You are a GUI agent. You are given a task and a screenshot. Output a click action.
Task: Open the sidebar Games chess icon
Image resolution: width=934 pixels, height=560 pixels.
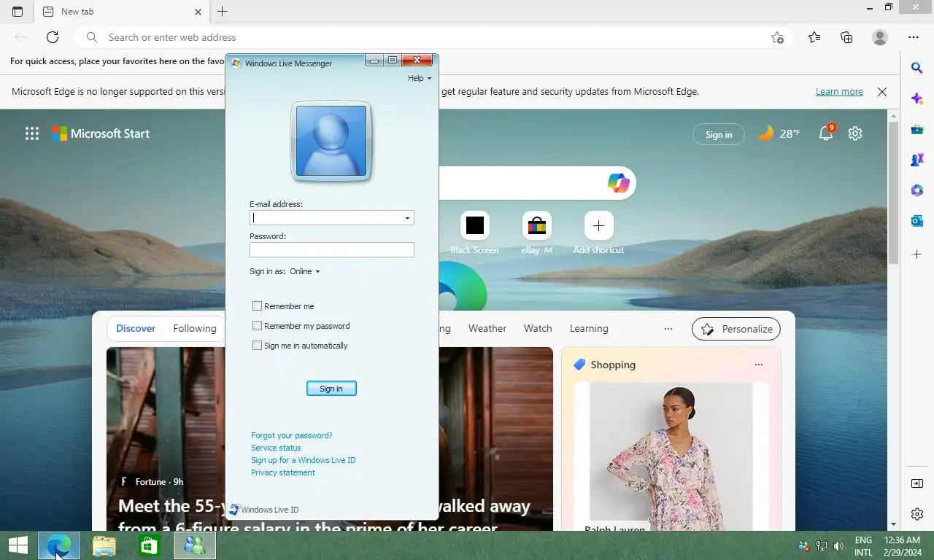click(x=917, y=160)
